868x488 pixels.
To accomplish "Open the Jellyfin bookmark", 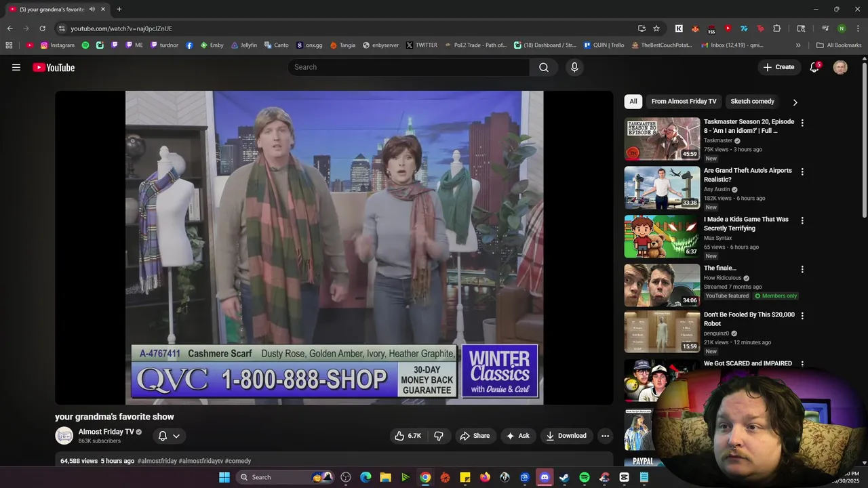I will [244, 45].
